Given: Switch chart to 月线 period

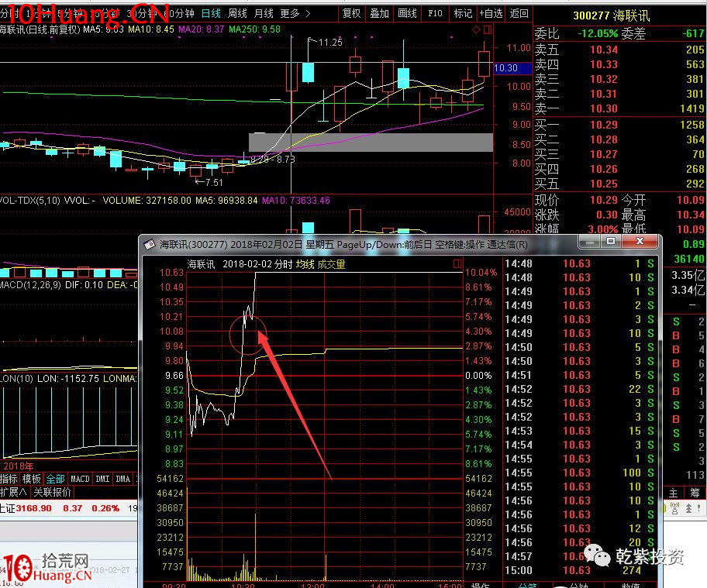Looking at the screenshot, I should [x=264, y=13].
